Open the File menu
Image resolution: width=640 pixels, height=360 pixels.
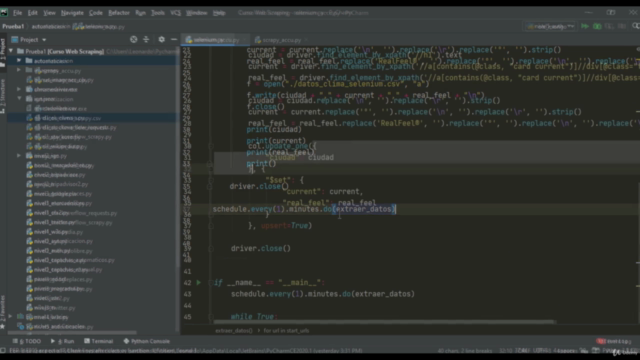(x=18, y=13)
